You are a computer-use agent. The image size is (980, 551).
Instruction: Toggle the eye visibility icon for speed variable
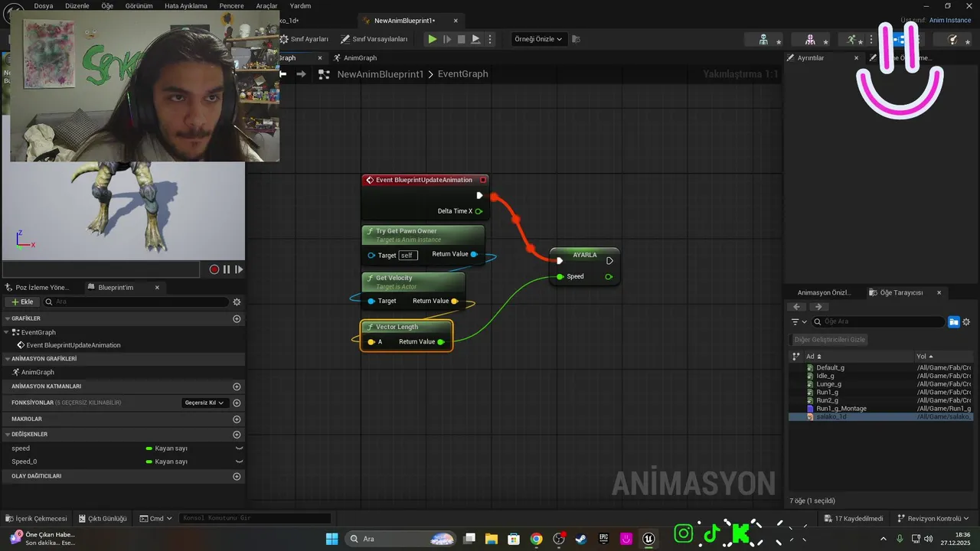click(239, 448)
